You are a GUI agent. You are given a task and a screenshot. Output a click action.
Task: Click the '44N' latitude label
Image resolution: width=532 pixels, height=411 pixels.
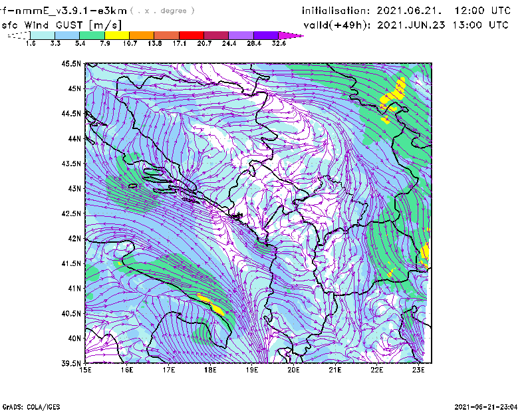[74, 138]
